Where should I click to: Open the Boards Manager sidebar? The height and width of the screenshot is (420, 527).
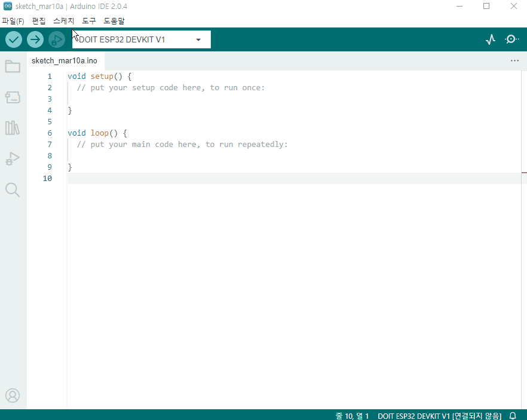tap(13, 97)
